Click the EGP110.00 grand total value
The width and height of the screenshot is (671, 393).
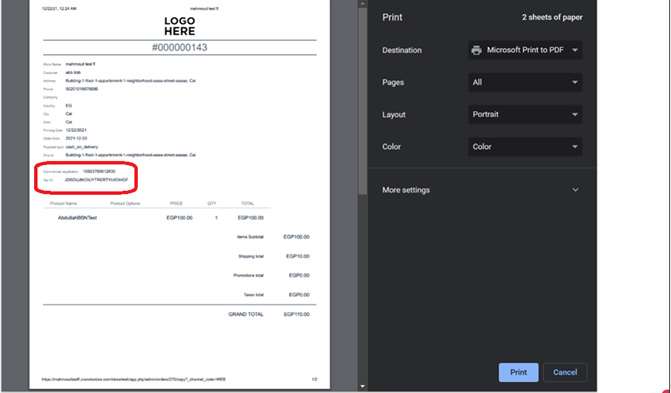[296, 314]
